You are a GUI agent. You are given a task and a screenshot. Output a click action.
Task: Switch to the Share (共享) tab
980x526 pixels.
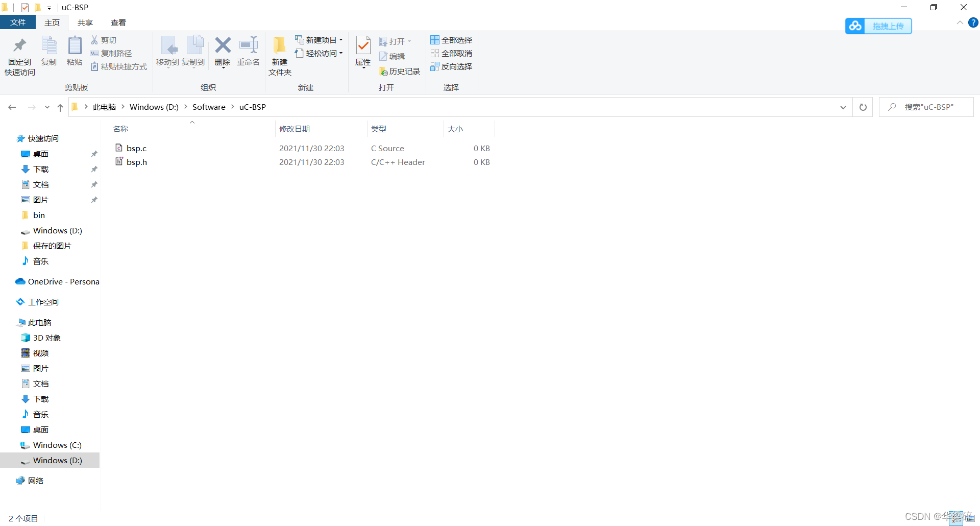point(85,22)
